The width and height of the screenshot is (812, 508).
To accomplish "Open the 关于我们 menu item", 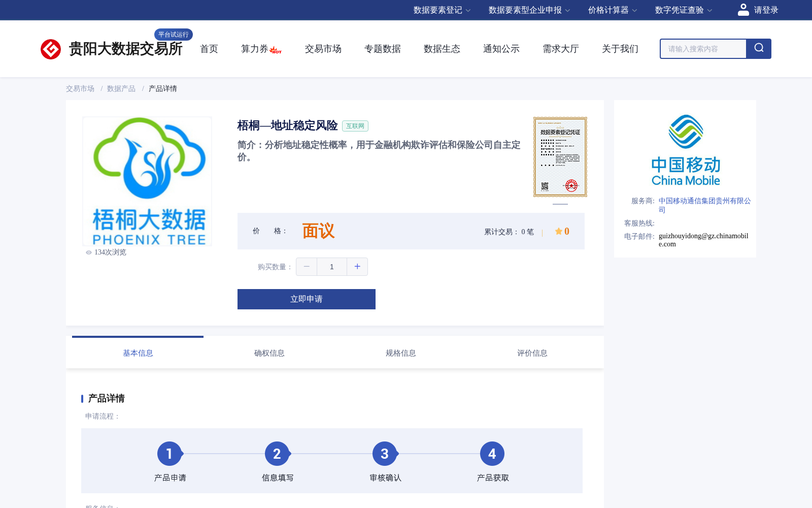I will click(620, 49).
